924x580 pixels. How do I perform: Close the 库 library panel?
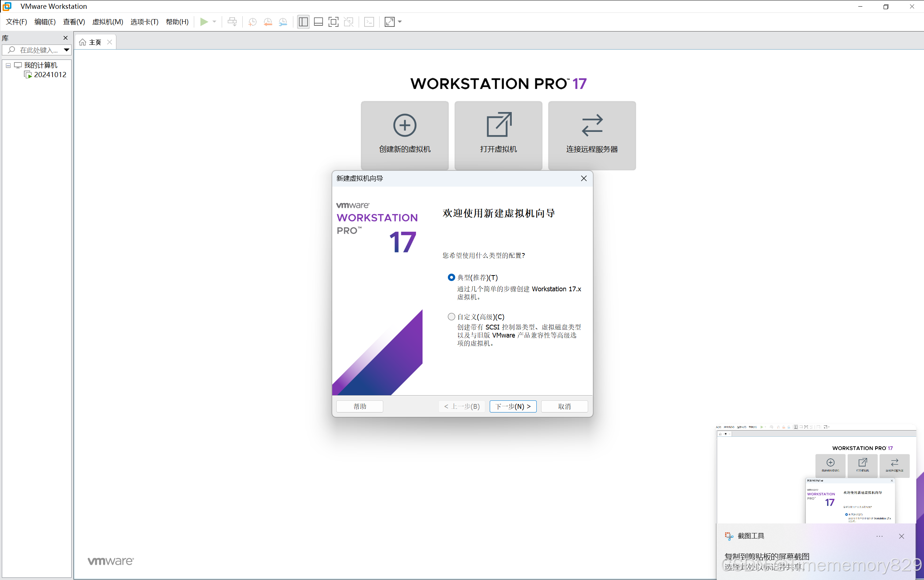pyautogui.click(x=65, y=37)
